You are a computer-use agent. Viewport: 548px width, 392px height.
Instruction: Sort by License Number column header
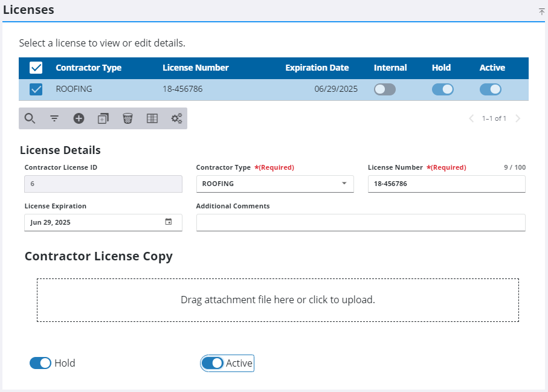click(x=195, y=68)
